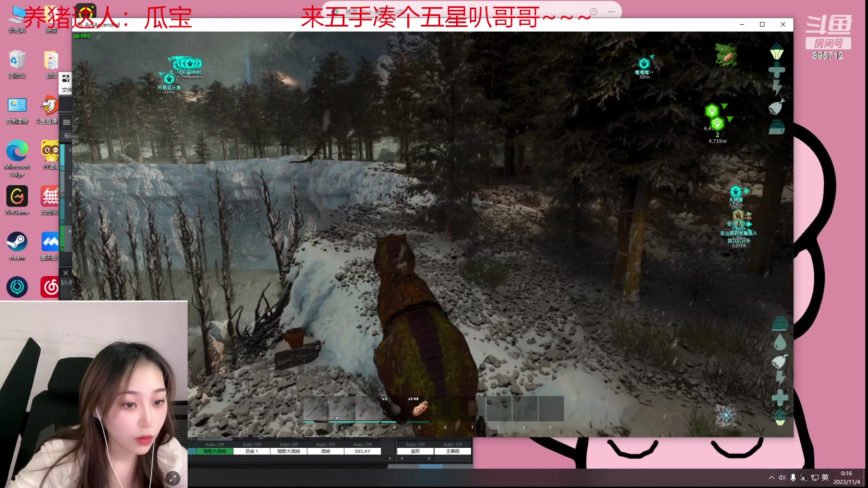Screen dimensions: 868x488
Task: Select the 总线 1 mixer channel
Action: (251, 451)
